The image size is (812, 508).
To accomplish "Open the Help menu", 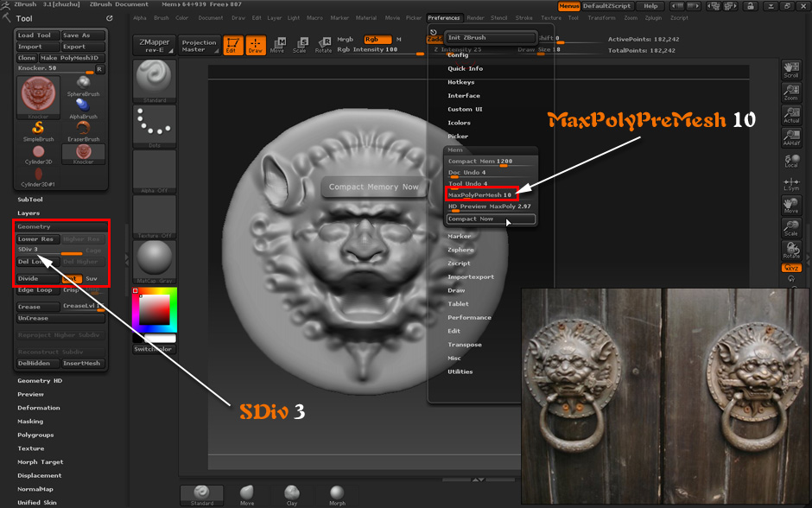I will point(651,6).
